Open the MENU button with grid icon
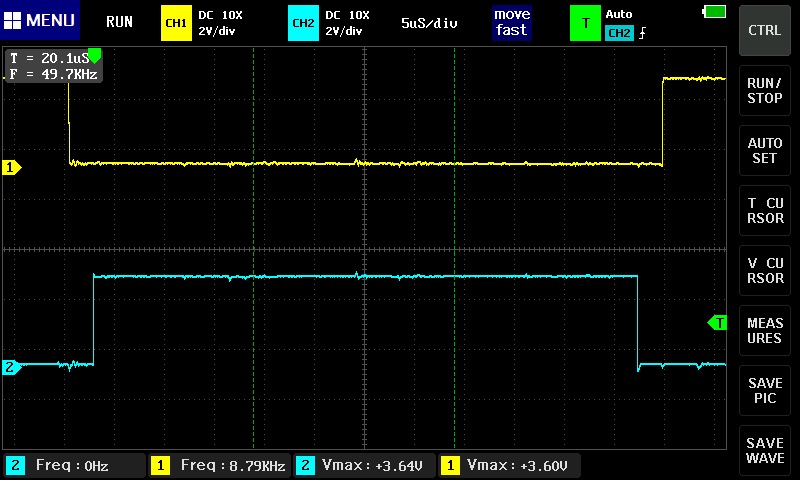800x480 pixels. [x=40, y=21]
